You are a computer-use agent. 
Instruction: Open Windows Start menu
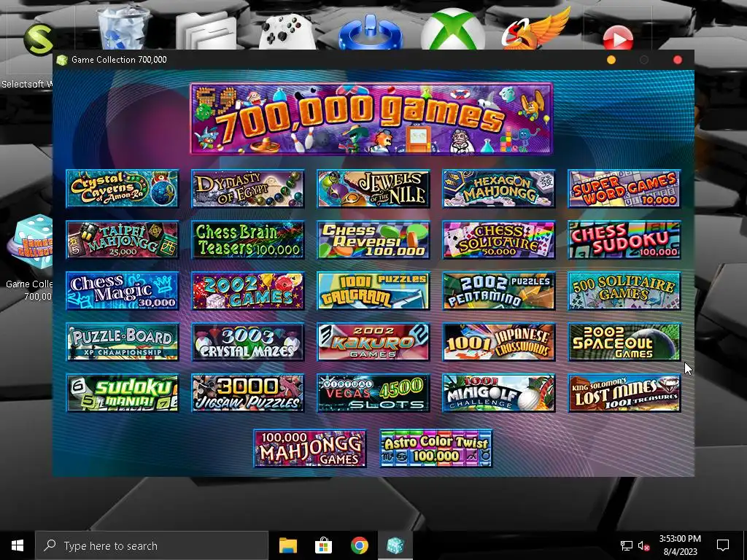(x=18, y=545)
